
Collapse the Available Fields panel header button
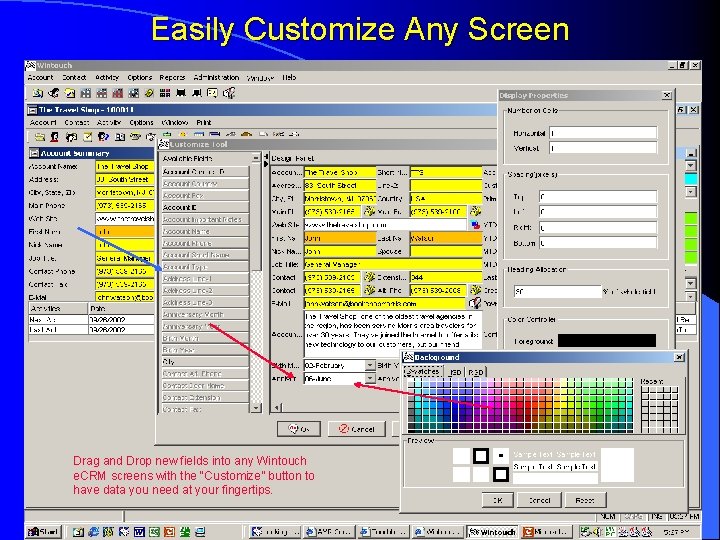(x=256, y=158)
